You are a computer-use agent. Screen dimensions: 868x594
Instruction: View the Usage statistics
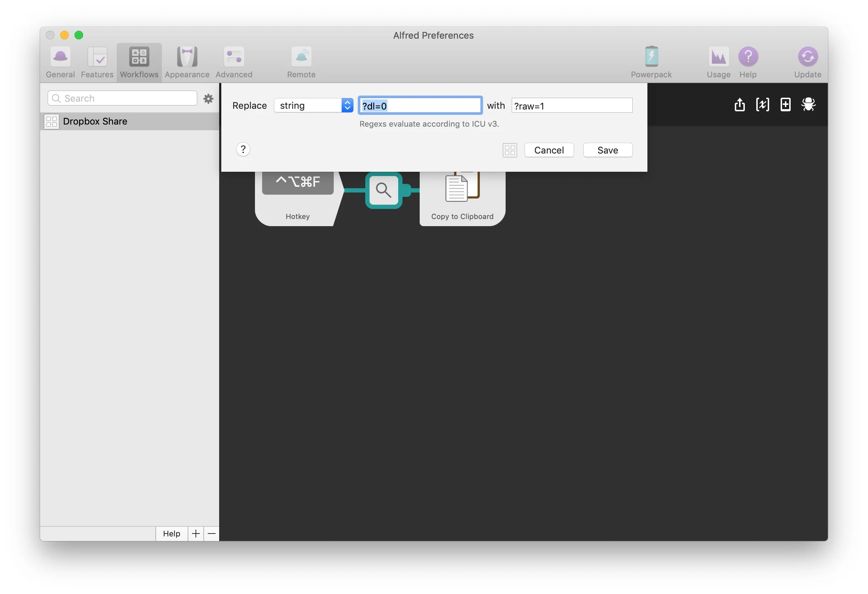click(718, 62)
